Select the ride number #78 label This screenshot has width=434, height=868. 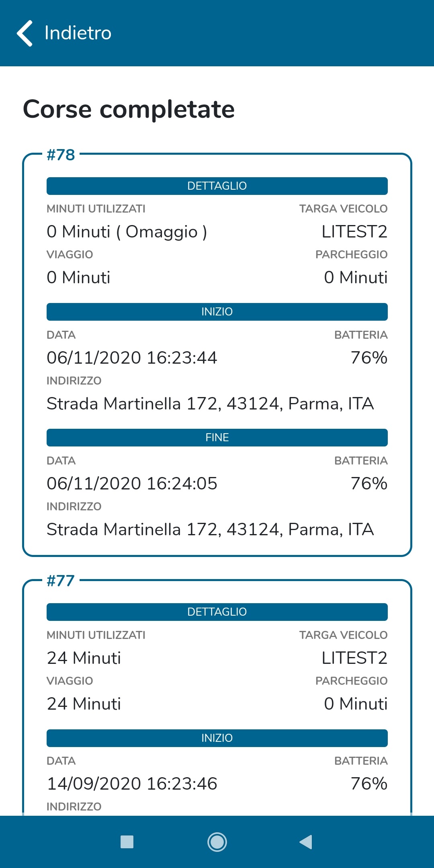point(61,155)
